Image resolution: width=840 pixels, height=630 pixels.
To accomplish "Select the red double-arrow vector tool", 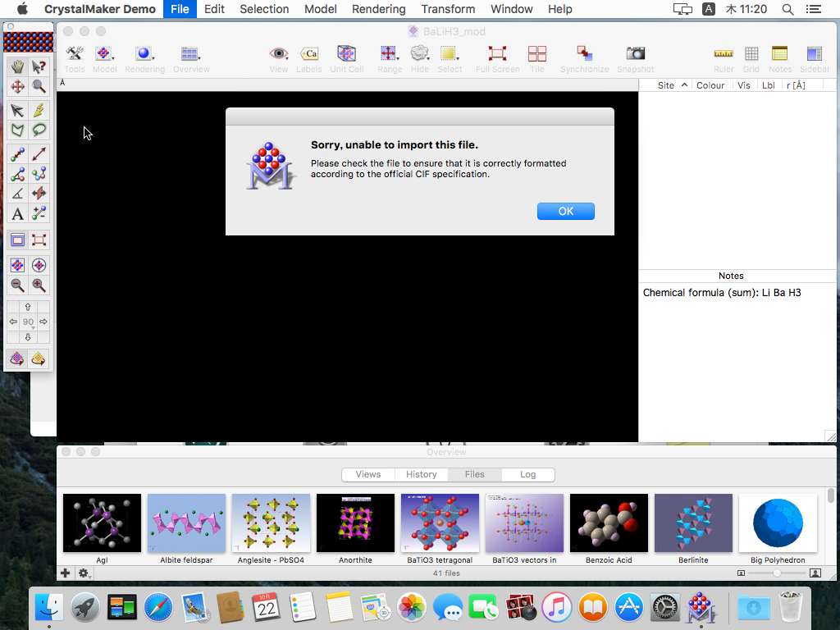I will click(x=39, y=154).
